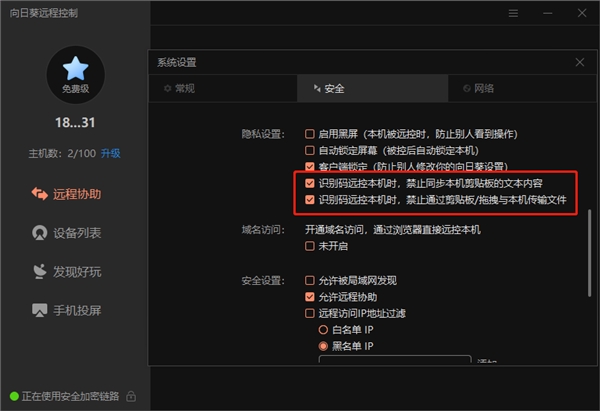Click the 设备列表 sidebar icon
This screenshot has height=411, width=600.
(39, 233)
